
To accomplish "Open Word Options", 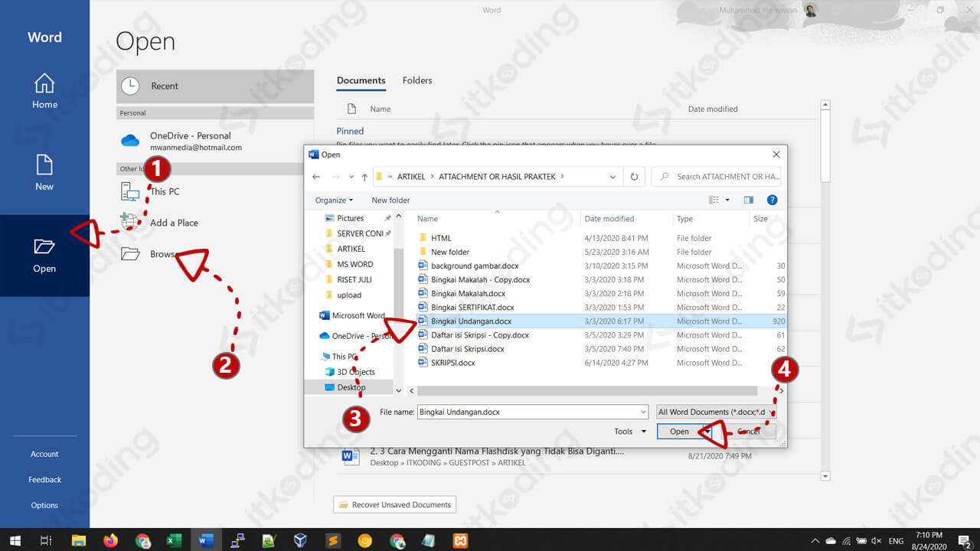I will (x=44, y=505).
